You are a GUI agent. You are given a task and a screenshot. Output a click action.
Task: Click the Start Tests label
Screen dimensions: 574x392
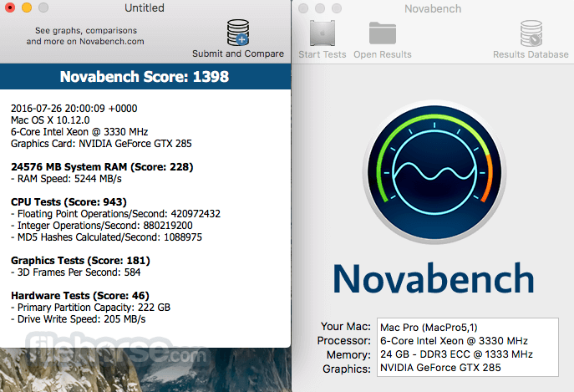323,54
